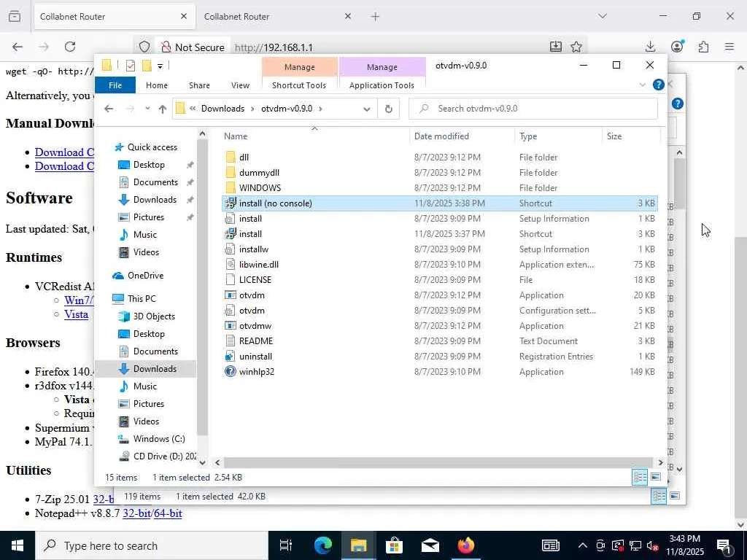
Task: Open Microsoft Store from taskbar
Action: [x=394, y=545]
